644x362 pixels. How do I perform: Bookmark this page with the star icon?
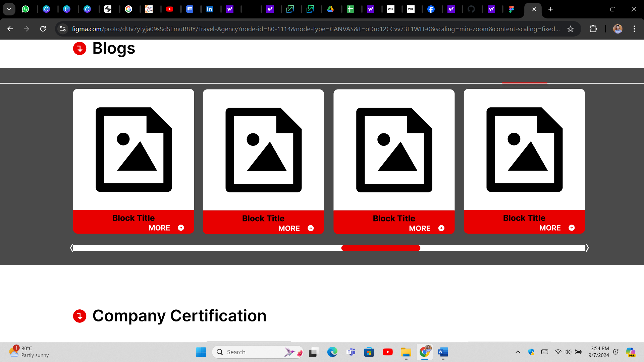(570, 29)
